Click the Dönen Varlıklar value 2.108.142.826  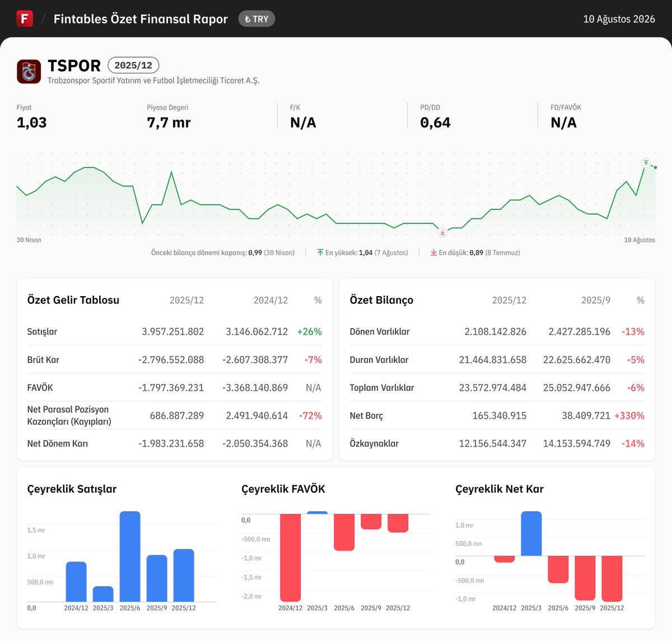tap(496, 331)
